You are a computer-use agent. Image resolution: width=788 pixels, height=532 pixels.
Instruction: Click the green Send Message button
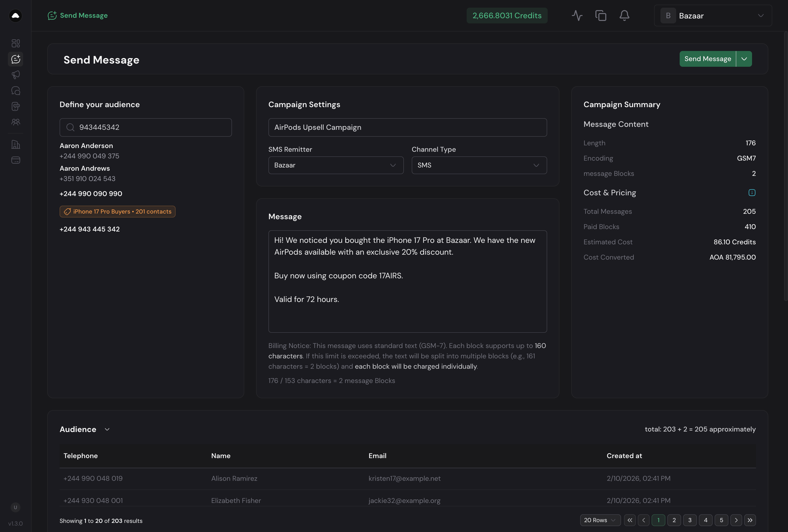click(x=708, y=59)
